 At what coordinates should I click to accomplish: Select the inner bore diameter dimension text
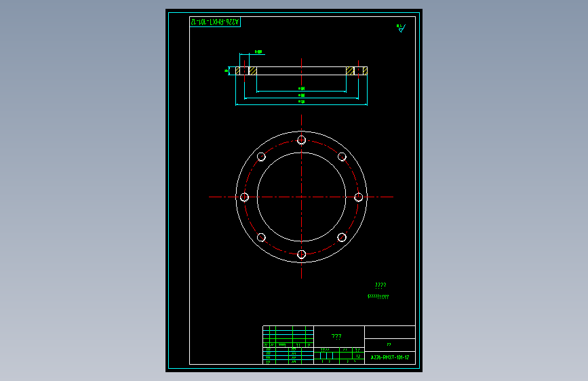click(302, 89)
